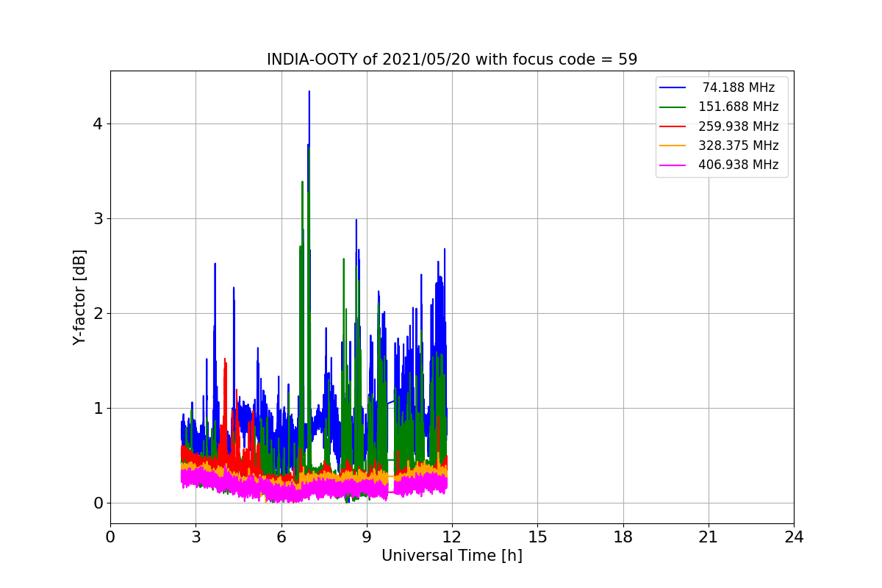Click the 74.188 MHz legend label
The height and width of the screenshot is (588, 882).
(739, 87)
